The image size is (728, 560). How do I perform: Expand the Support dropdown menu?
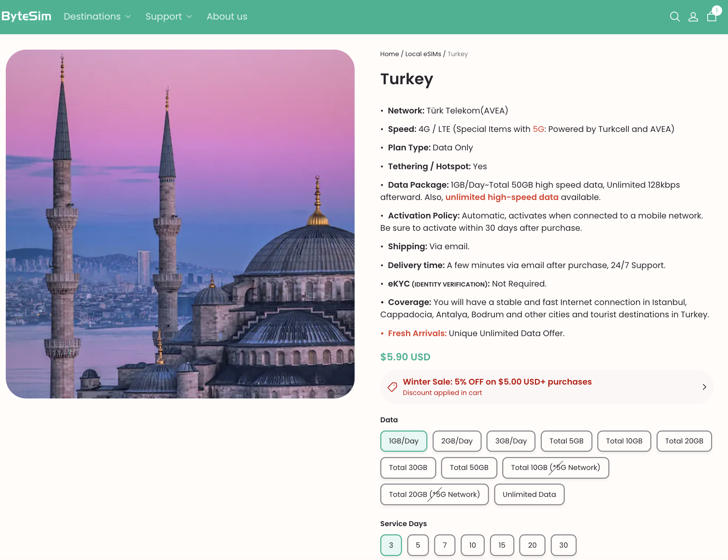click(169, 17)
